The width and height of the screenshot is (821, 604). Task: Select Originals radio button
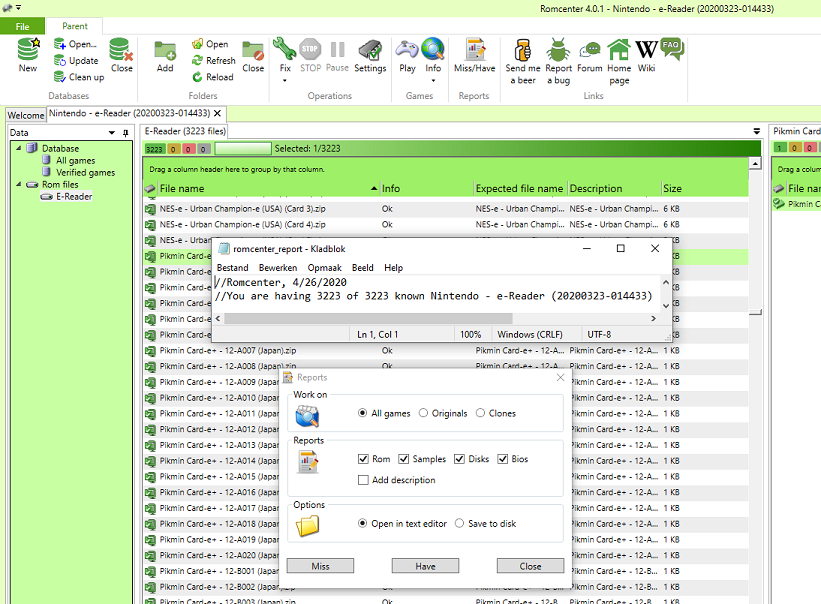click(x=423, y=413)
